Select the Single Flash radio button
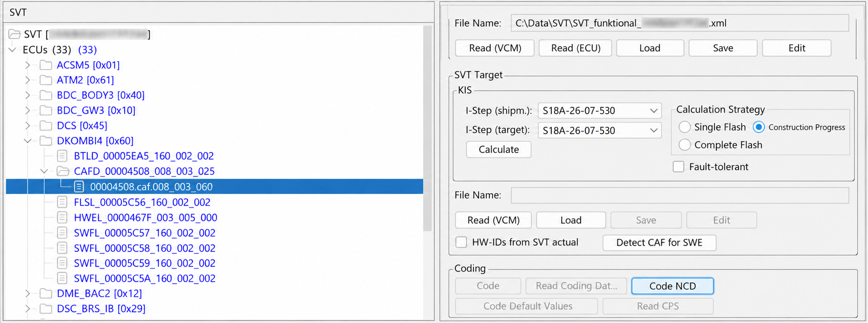The image size is (868, 323). pos(684,127)
